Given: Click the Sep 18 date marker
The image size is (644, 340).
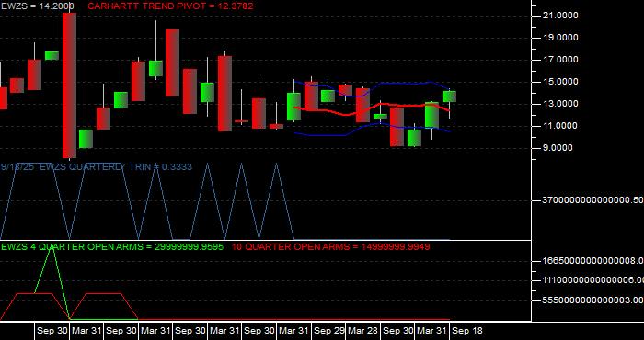Looking at the screenshot, I should [x=468, y=331].
